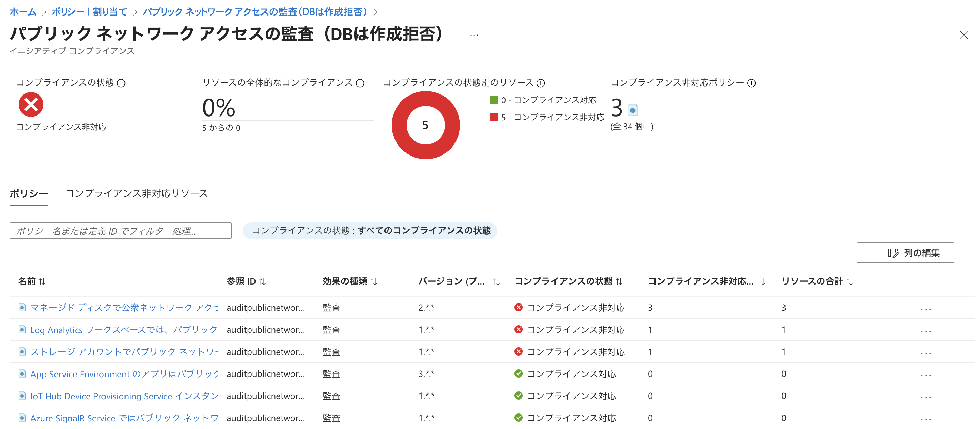Go to ホーム breadcrumb

[23, 12]
